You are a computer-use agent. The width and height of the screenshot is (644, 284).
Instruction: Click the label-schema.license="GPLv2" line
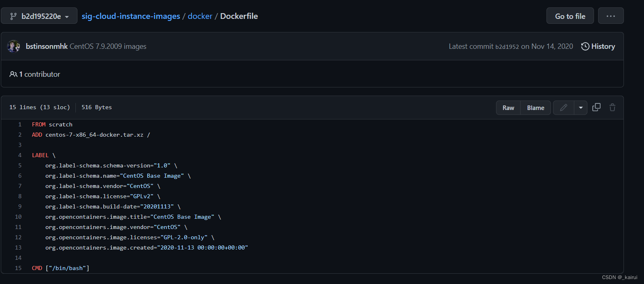(103, 196)
